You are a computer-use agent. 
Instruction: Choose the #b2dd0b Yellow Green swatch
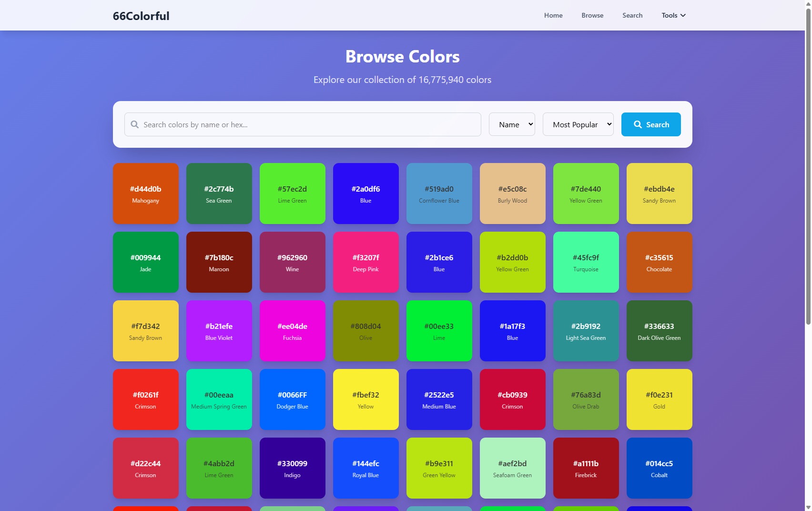click(513, 262)
